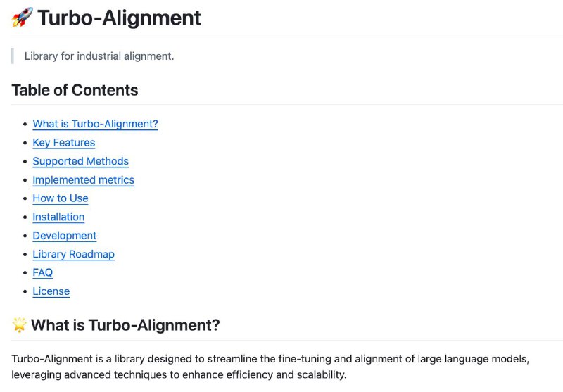Click the Table of Contents heading
This screenshot has height=392, width=563.
pos(75,90)
